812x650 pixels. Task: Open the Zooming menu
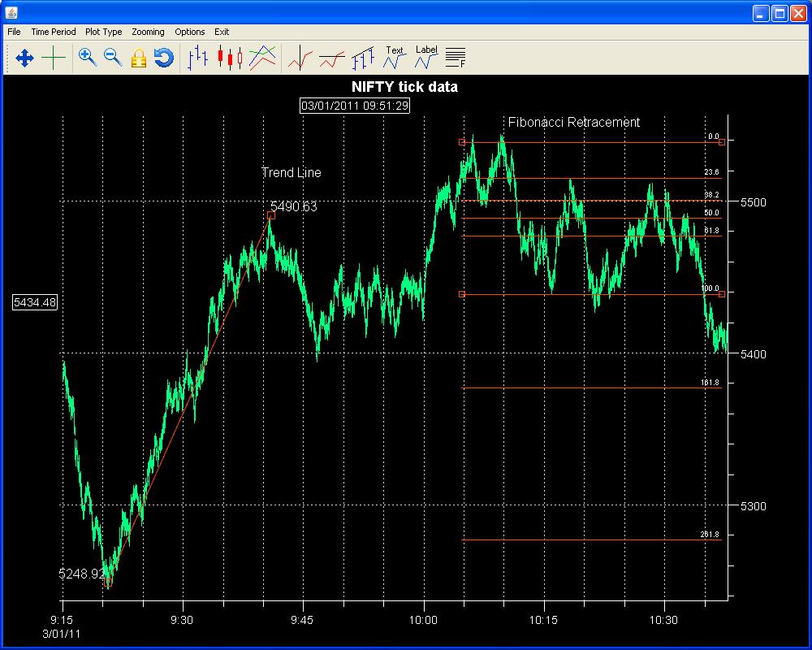coord(148,32)
